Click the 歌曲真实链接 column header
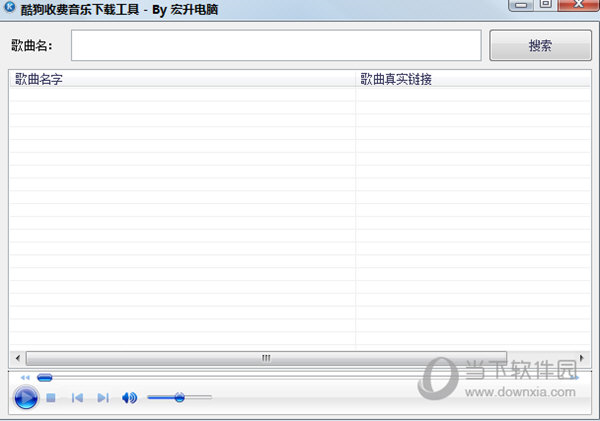 click(473, 79)
